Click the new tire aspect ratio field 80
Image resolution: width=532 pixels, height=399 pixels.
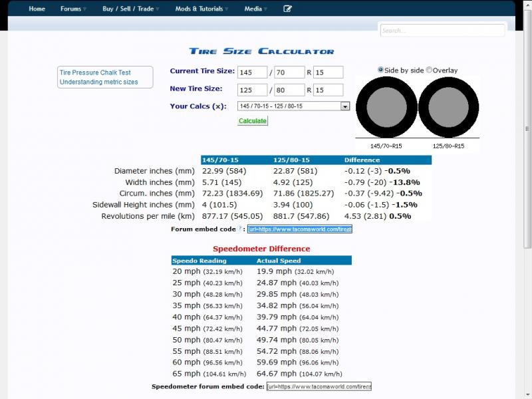(289, 90)
